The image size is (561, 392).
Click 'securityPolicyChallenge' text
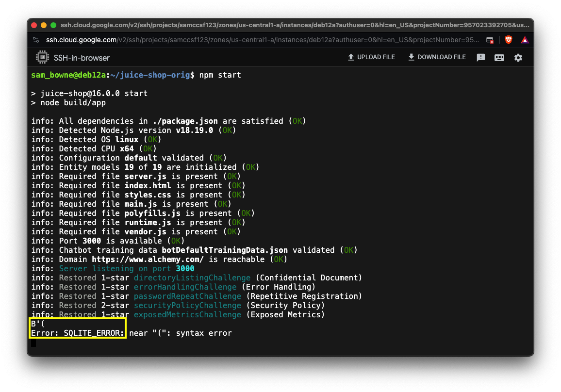coord(187,306)
